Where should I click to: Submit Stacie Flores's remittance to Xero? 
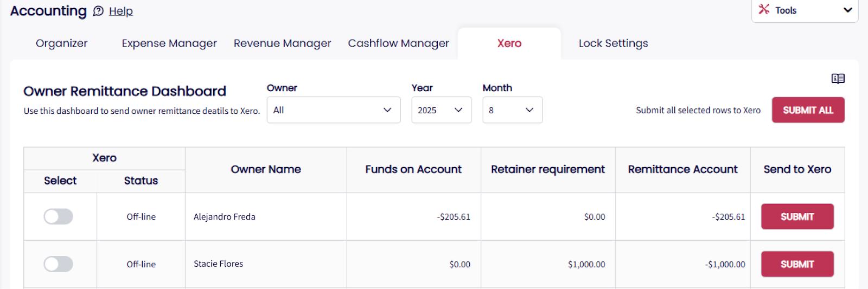tap(797, 264)
